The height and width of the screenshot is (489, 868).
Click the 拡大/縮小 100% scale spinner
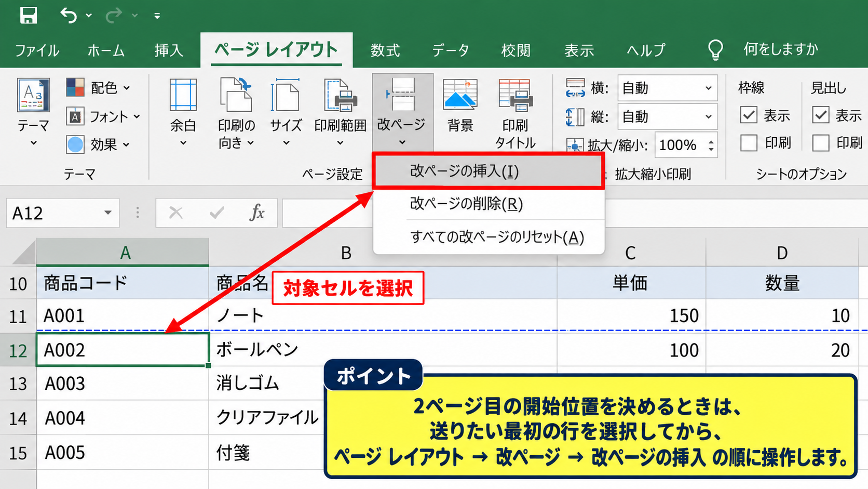tap(711, 145)
